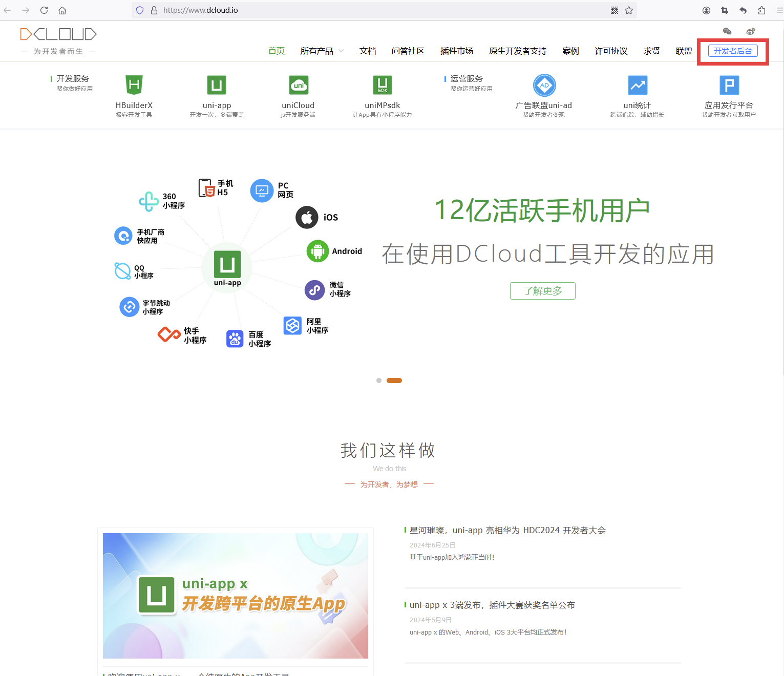Click the 开发服务 section heading

coord(73,78)
